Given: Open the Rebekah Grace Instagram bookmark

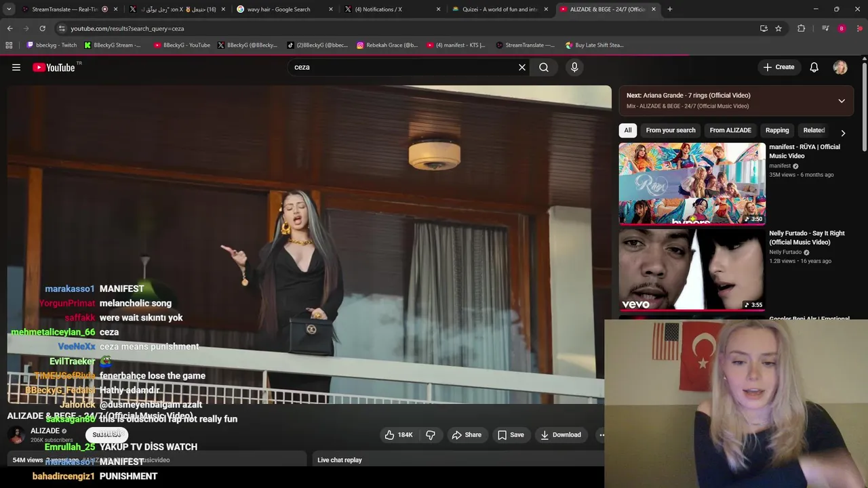Looking at the screenshot, I should tap(387, 45).
